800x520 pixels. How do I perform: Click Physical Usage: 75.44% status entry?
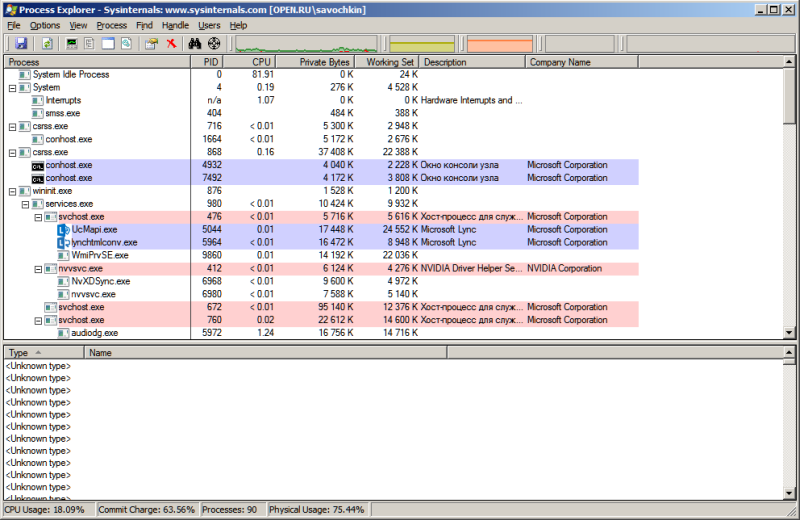tap(317, 510)
